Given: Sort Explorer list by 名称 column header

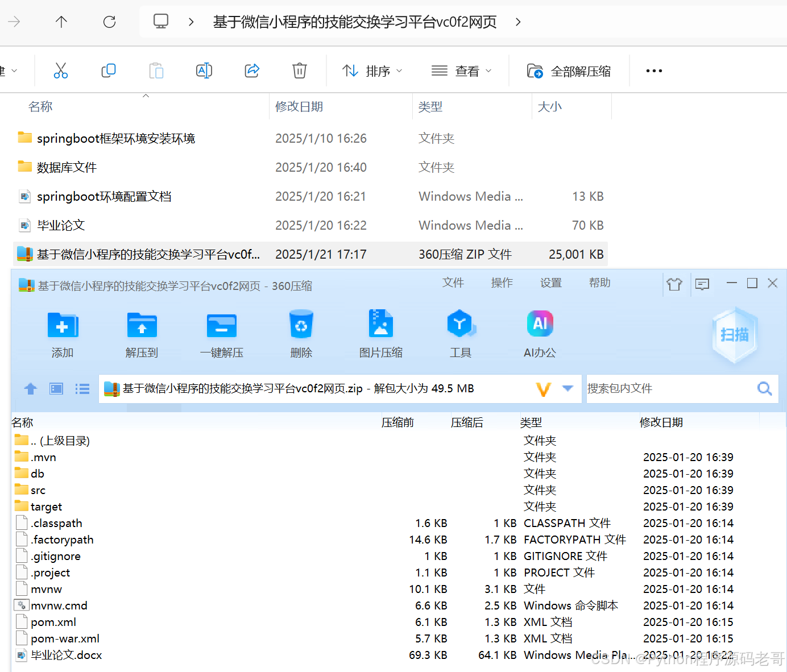Looking at the screenshot, I should click(x=40, y=106).
